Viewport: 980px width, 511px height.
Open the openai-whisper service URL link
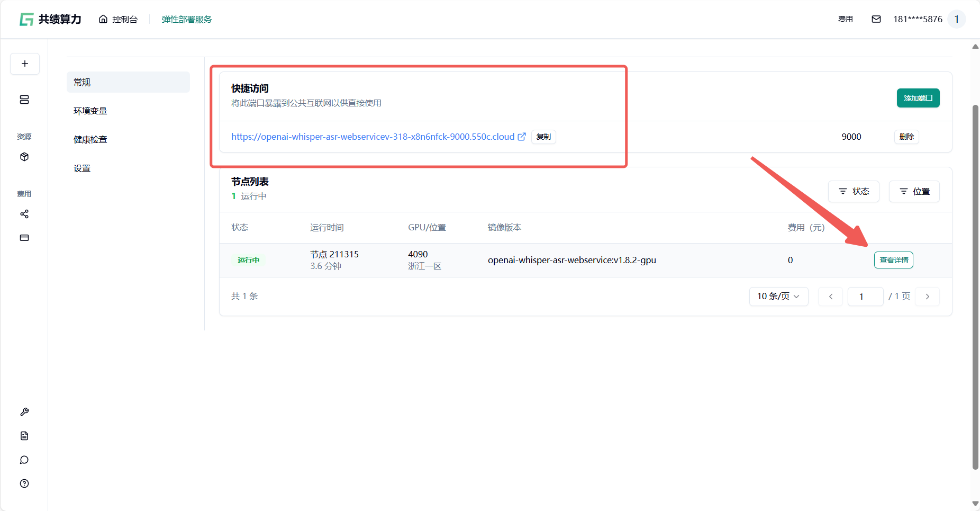(373, 137)
